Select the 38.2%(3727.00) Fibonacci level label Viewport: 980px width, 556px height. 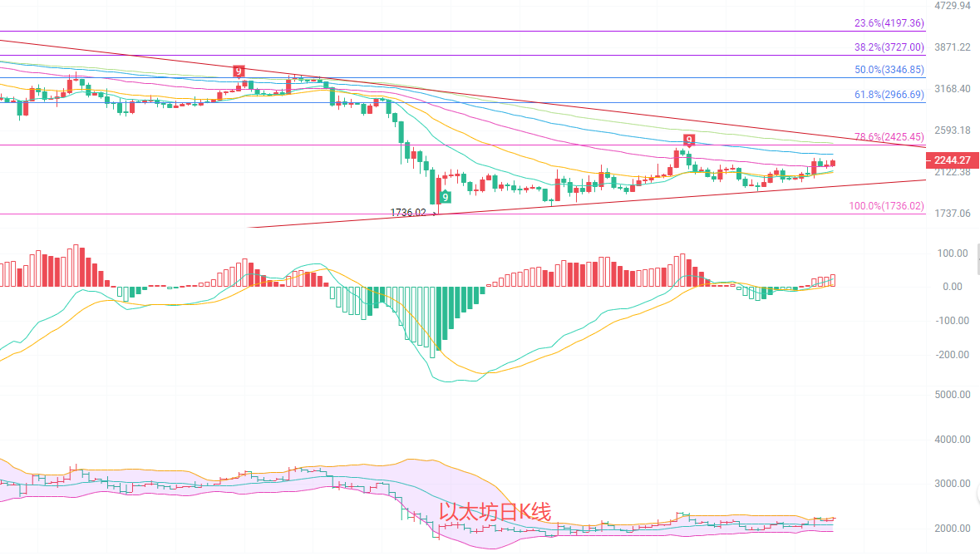(x=889, y=48)
